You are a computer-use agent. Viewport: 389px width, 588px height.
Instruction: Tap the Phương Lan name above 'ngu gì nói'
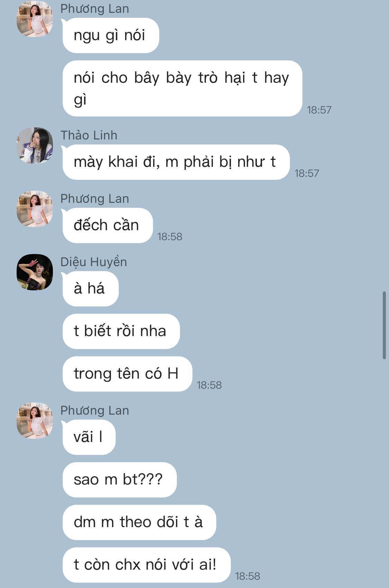pos(95,9)
